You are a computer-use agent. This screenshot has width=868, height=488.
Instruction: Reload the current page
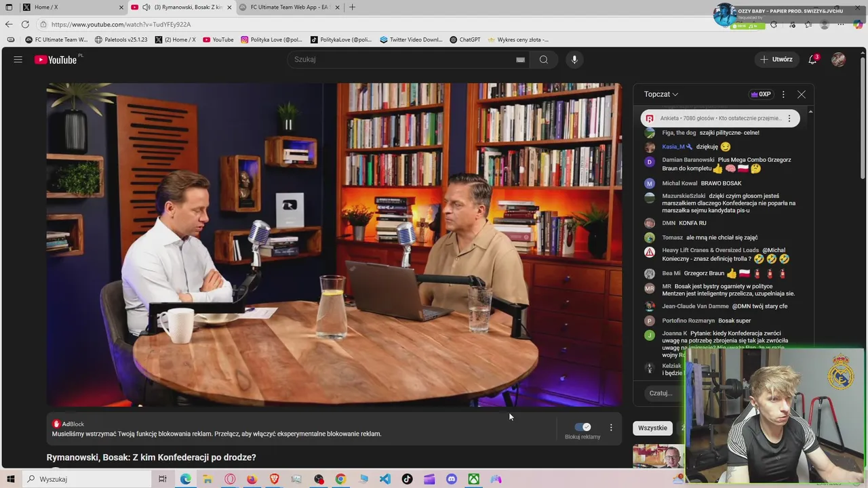click(x=25, y=24)
